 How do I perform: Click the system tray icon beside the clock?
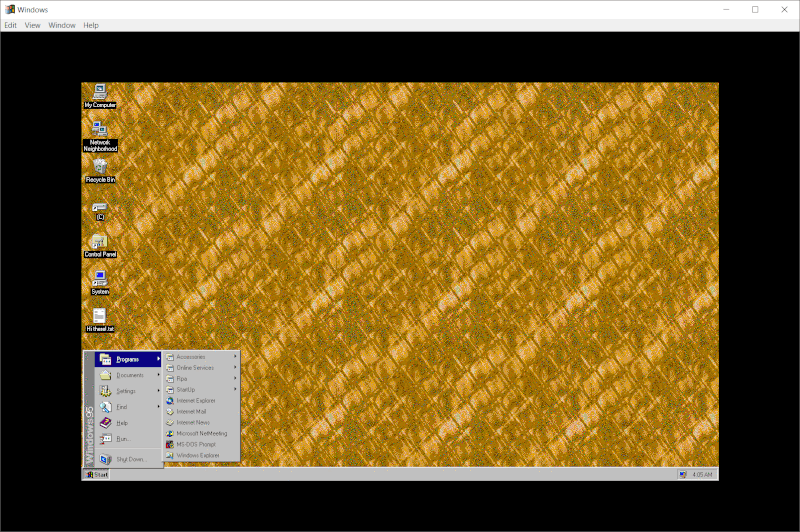point(683,475)
